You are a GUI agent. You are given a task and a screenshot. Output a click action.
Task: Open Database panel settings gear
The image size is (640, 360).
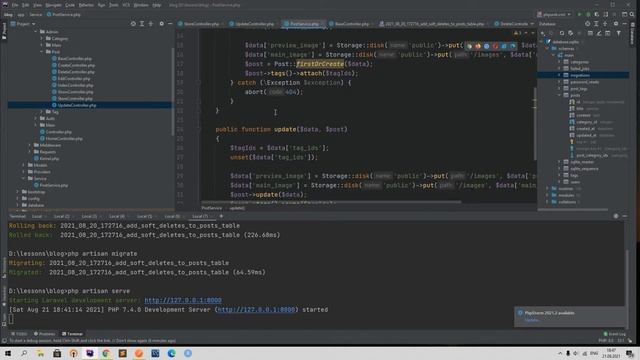(616, 24)
